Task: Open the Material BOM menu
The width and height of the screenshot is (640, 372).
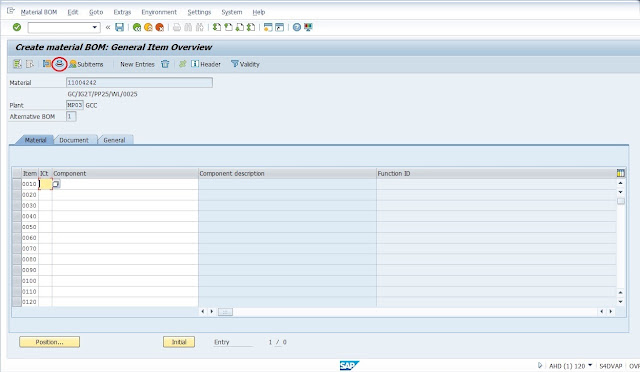Action: [x=39, y=12]
